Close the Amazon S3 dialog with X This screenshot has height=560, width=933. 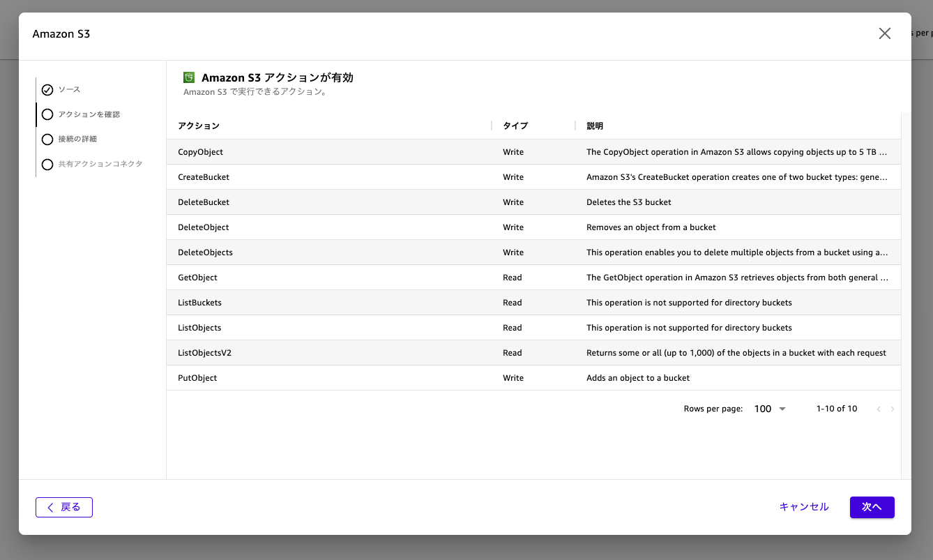[x=885, y=33]
